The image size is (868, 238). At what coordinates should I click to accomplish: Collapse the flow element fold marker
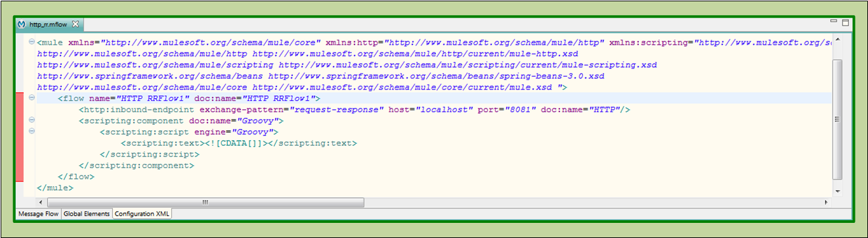pyautogui.click(x=32, y=98)
